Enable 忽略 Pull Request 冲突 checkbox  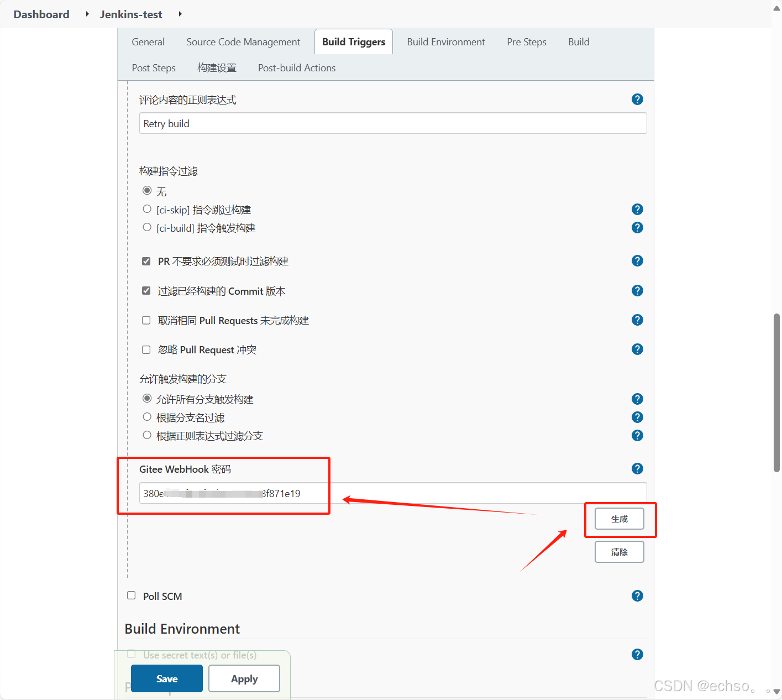[x=146, y=349]
